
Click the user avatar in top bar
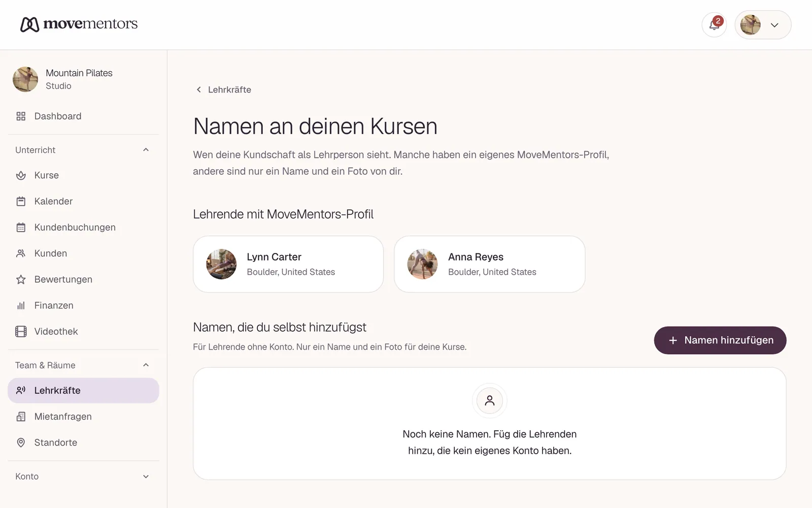point(750,25)
